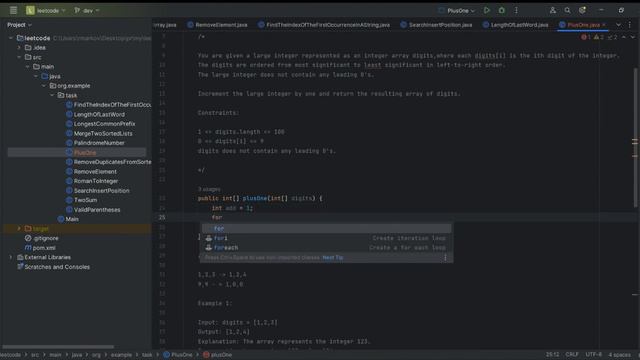Change UTF-8 file encoding in status bar
Screen dimensions: 640x360
pyautogui.click(x=594, y=355)
